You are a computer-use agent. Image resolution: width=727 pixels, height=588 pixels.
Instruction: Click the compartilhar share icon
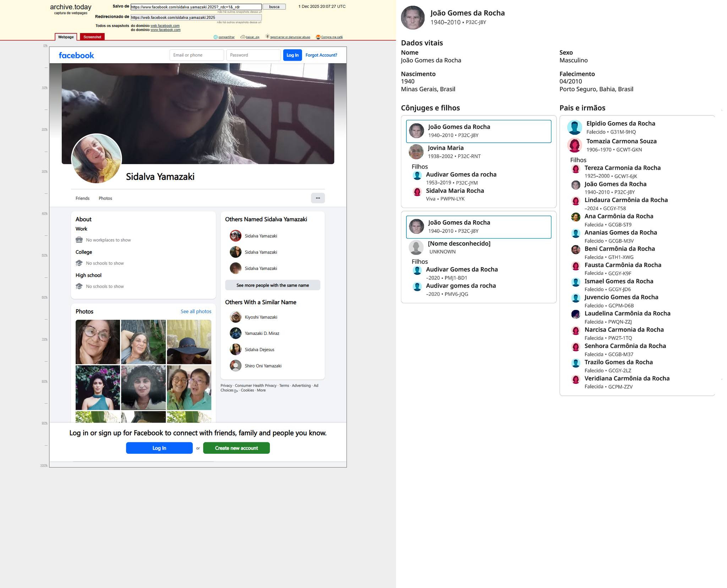[x=215, y=37]
